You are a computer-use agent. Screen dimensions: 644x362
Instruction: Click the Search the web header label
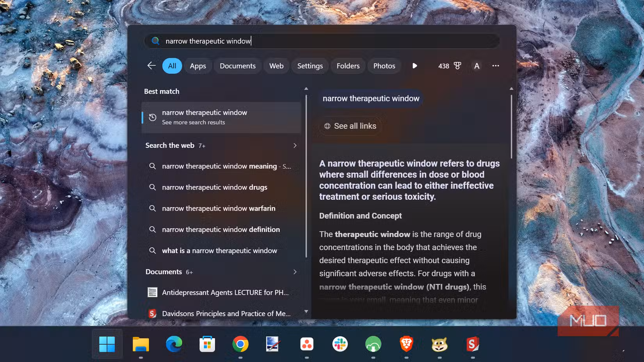(170, 146)
